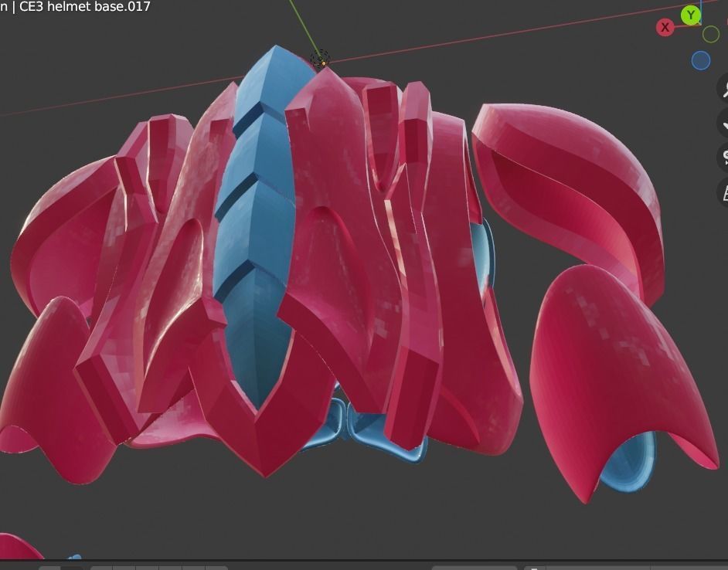Click the 3D cursor above the helmet spike

click(318, 59)
